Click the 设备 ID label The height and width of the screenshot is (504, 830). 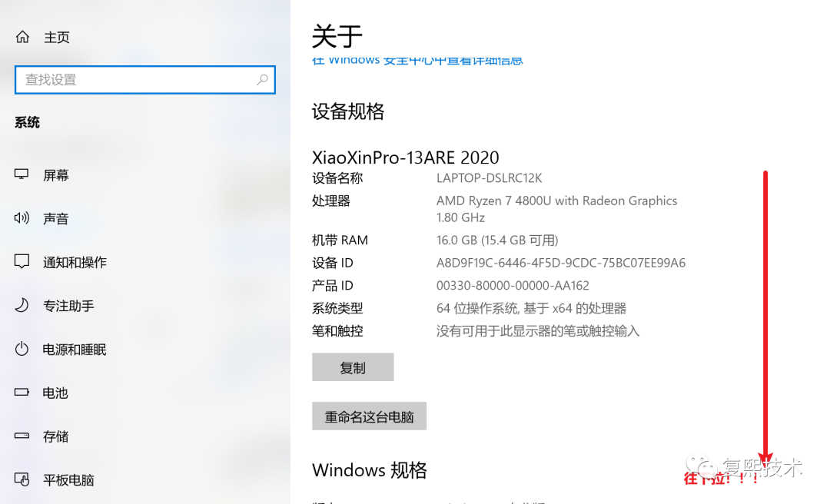coord(333,263)
